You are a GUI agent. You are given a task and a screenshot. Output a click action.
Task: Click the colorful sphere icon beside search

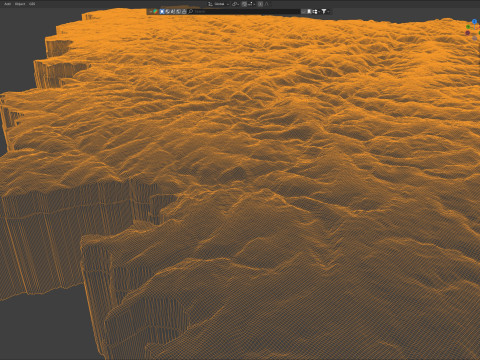click(x=155, y=11)
